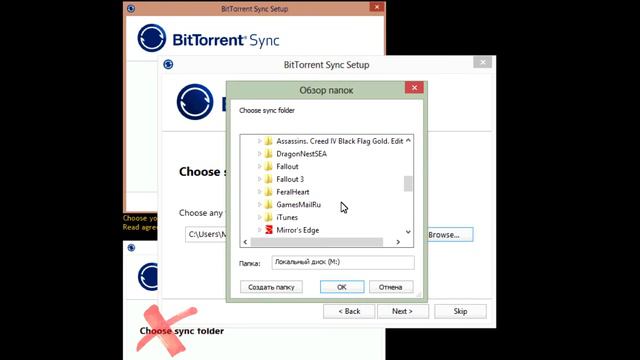Screen dimensions: 640x360
Task: Expand the DragonNestSEA folder node
Action: point(260,154)
